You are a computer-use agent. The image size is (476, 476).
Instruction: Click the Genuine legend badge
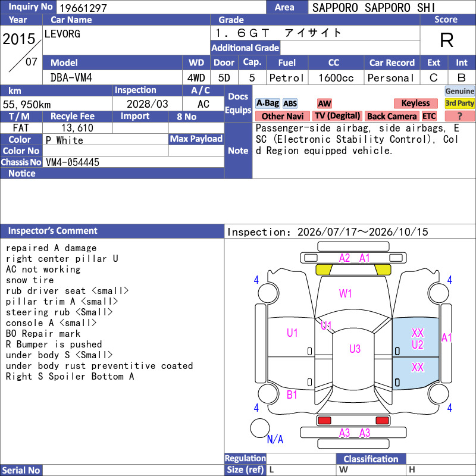coord(459,91)
